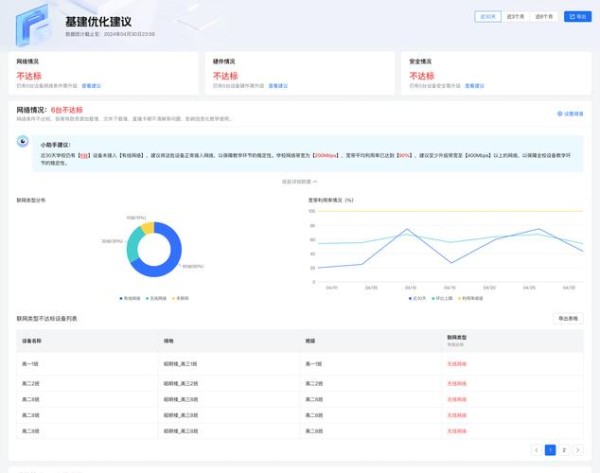Switch to the 近6个月 time range
Viewport: 600px width, 473px height.
(545, 16)
